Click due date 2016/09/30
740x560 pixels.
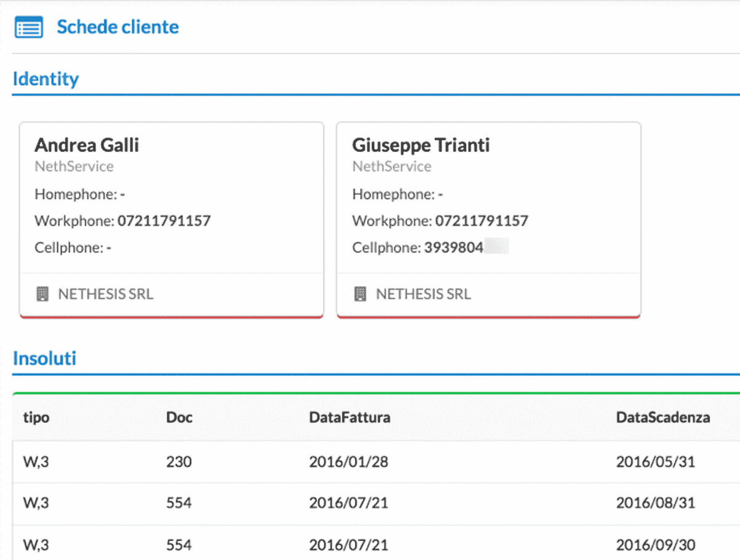[656, 545]
